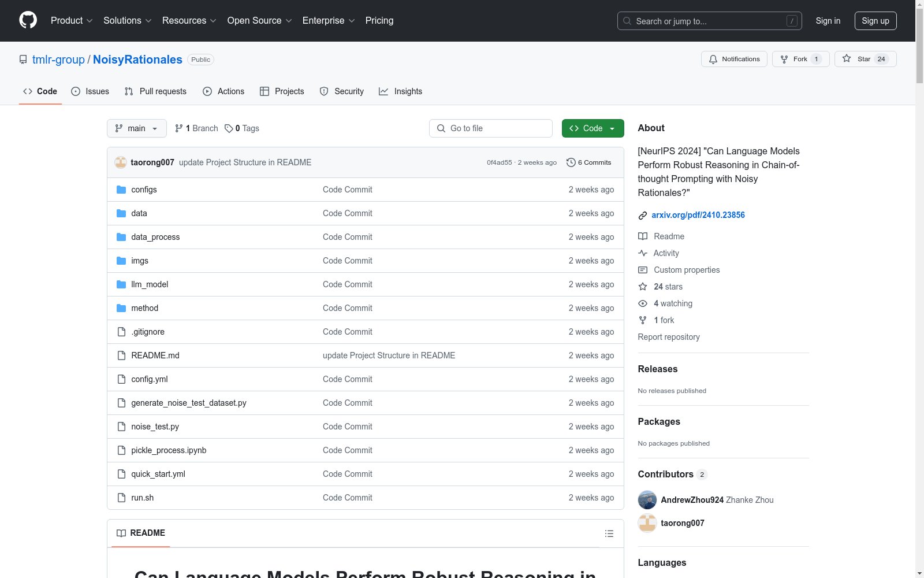Open the quick_start.yml file
This screenshot has width=924, height=578.
coord(158,474)
